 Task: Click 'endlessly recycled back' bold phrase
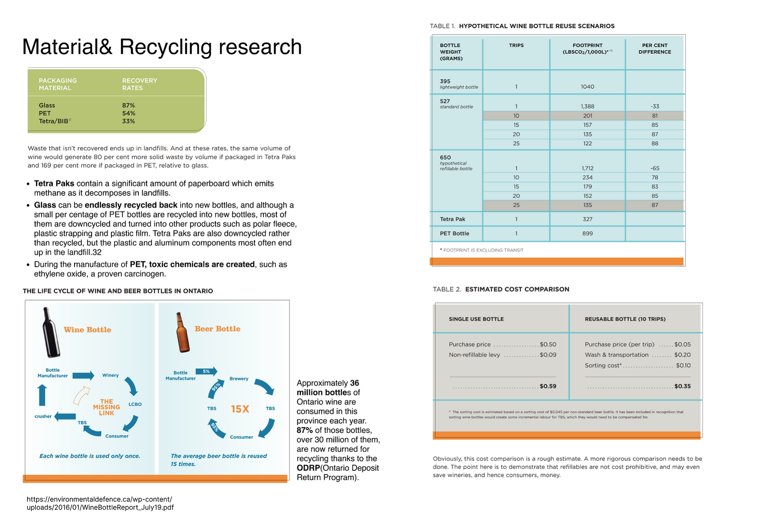pyautogui.click(x=131, y=205)
